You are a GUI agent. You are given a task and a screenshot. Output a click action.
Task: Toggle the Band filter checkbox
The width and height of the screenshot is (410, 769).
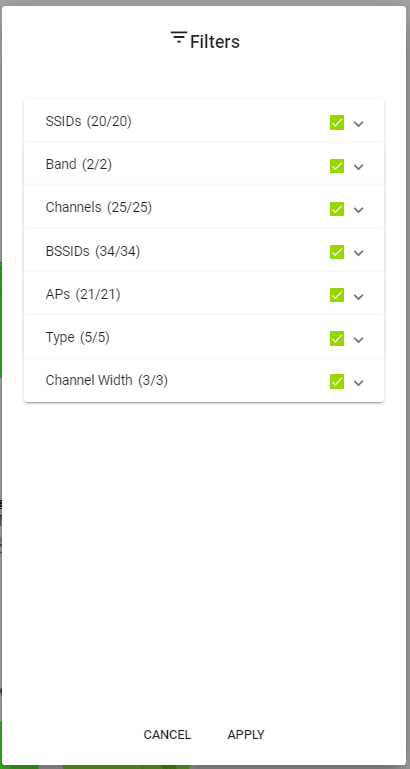[337, 166]
